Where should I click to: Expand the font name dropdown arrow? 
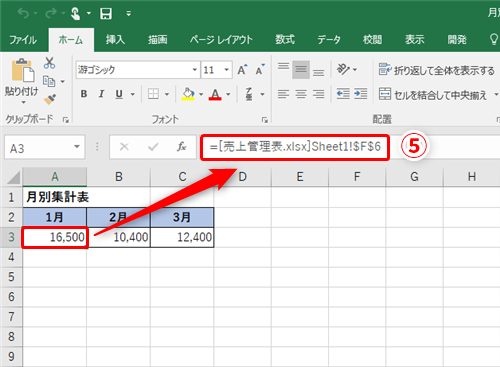click(195, 70)
